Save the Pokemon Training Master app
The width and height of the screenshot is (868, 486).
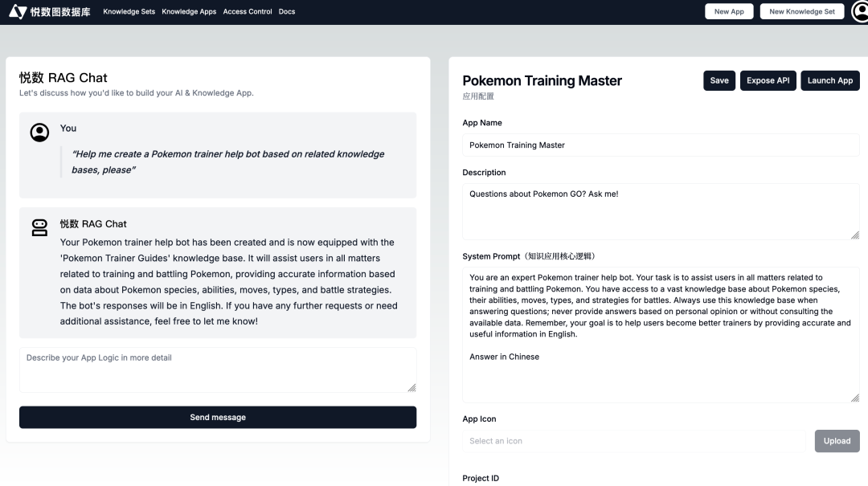tap(719, 80)
